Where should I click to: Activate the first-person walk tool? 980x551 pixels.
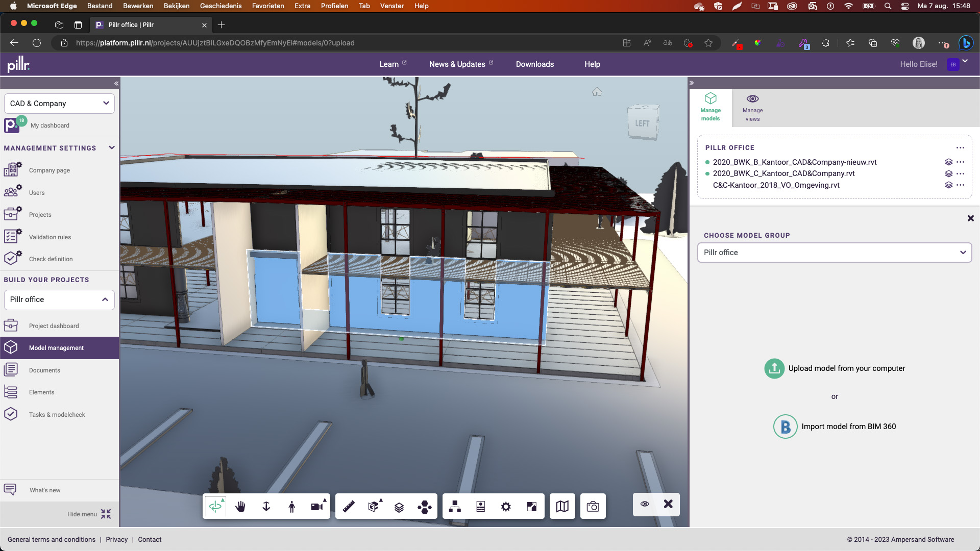(292, 506)
